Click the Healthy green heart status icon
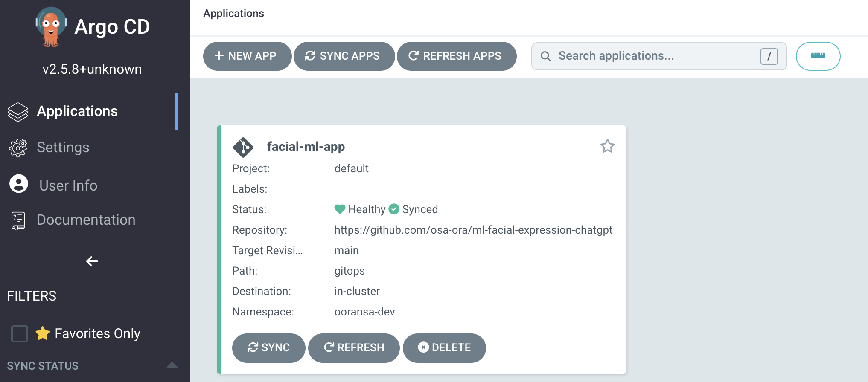 pyautogui.click(x=339, y=209)
